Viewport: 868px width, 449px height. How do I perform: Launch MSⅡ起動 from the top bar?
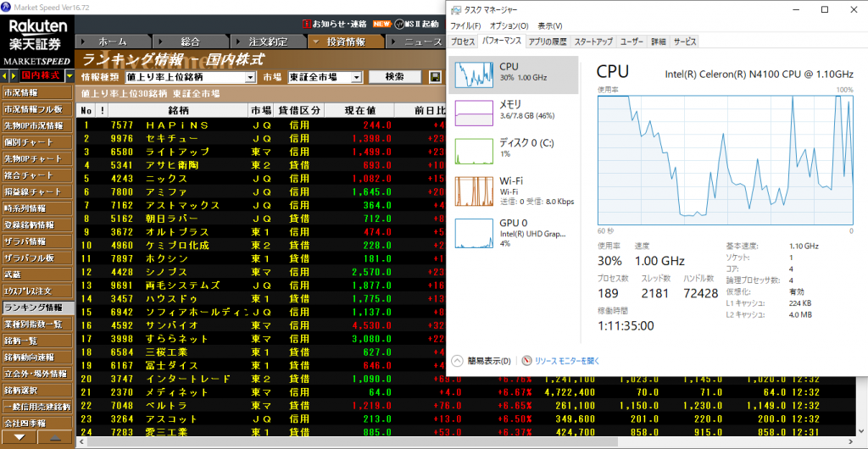[417, 24]
